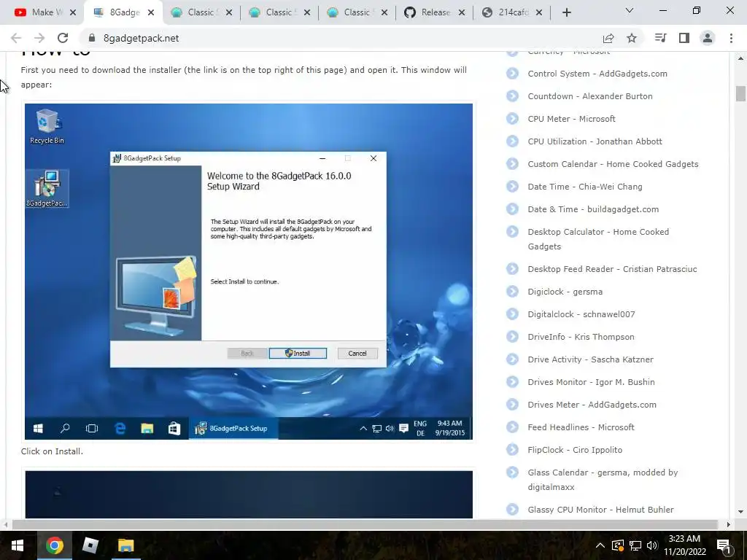Open Feed Headlines - Microsoft link
747x560 pixels.
point(581,427)
